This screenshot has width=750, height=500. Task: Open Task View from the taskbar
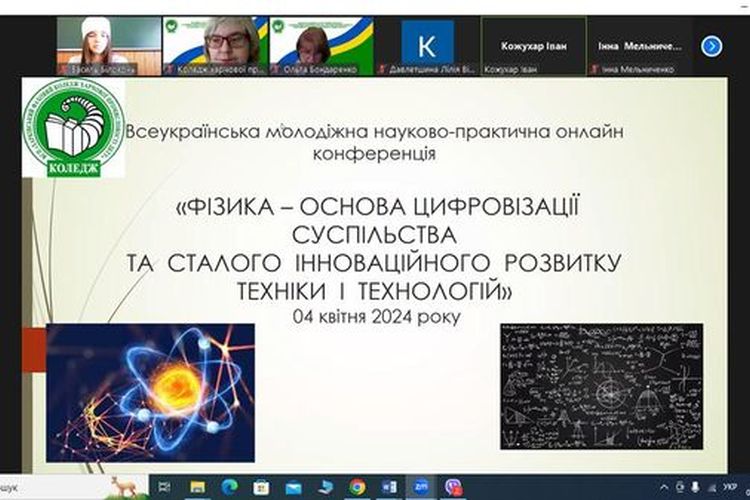coord(166,487)
